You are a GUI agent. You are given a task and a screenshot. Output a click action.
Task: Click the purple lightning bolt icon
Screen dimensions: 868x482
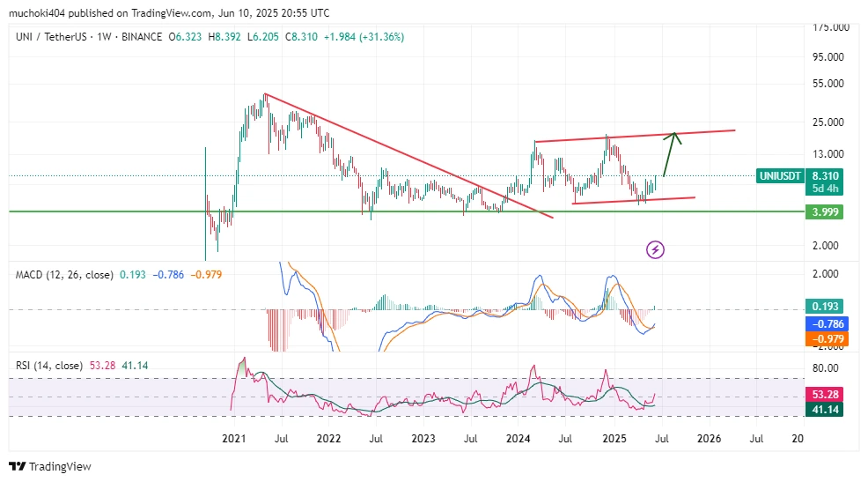(655, 249)
